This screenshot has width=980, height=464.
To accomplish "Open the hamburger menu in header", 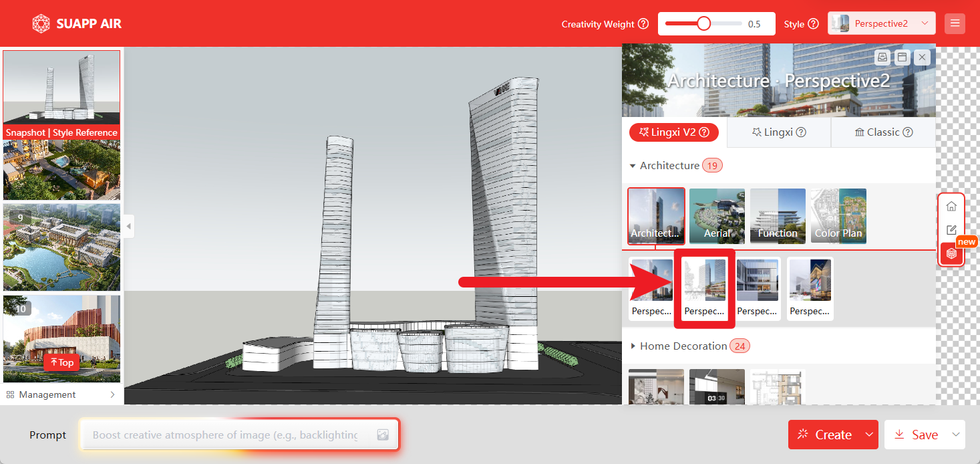I will coord(955,23).
